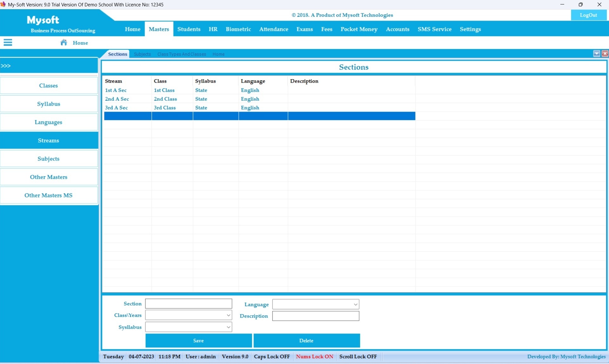
Task: Select Syllabus in the sidebar
Action: [x=49, y=104]
